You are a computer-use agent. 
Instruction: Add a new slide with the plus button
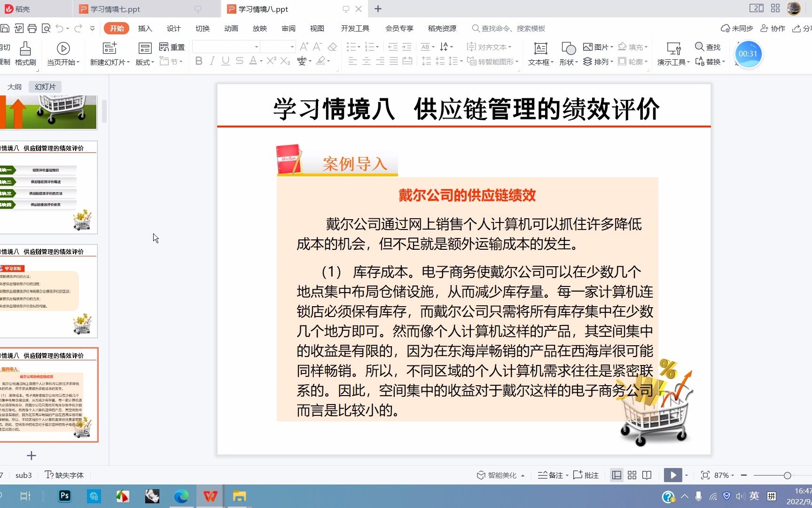(x=31, y=455)
